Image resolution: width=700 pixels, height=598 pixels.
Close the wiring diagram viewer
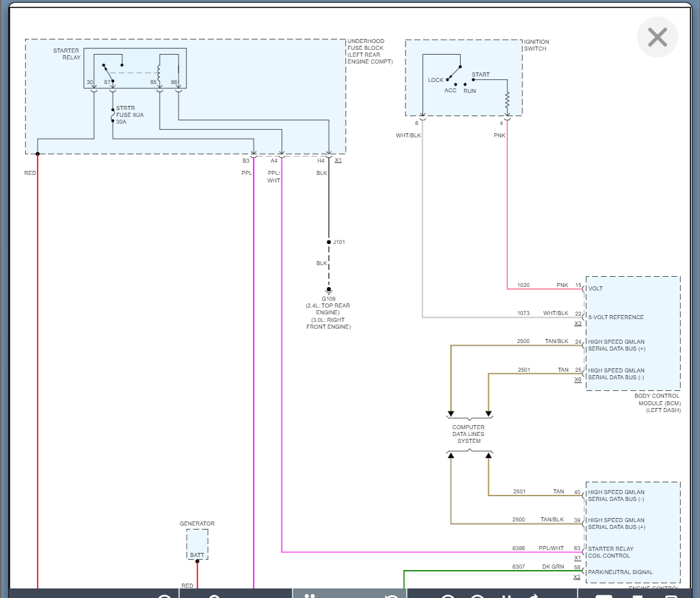click(657, 37)
